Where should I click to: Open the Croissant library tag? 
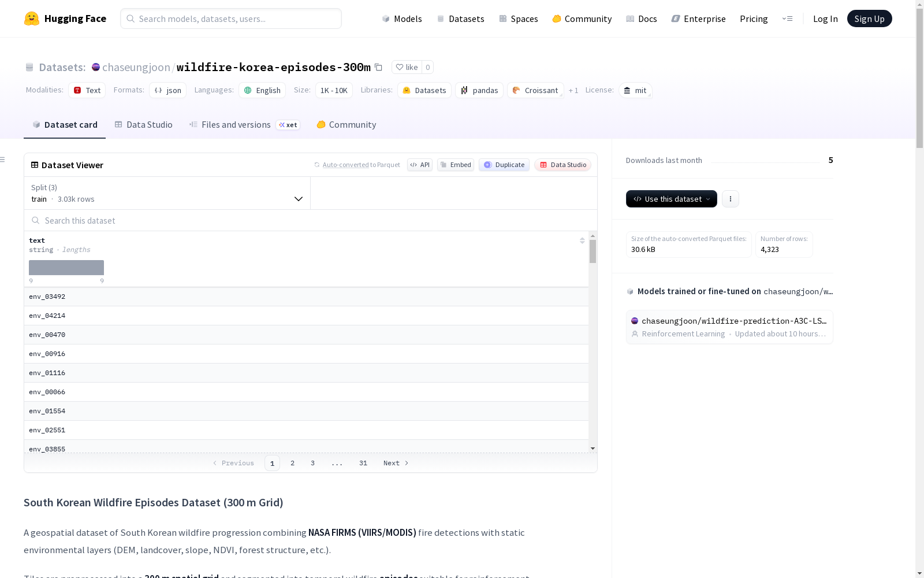[x=535, y=90]
